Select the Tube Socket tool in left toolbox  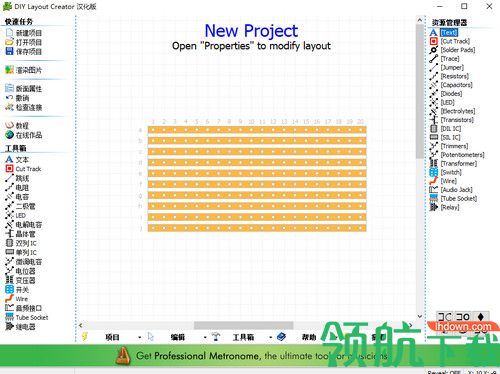[x=27, y=317]
